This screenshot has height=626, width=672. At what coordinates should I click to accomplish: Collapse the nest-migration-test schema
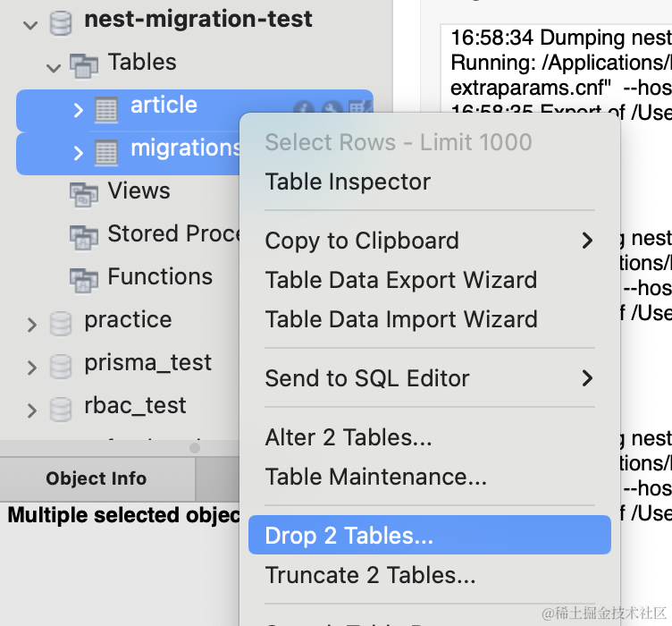click(31, 23)
